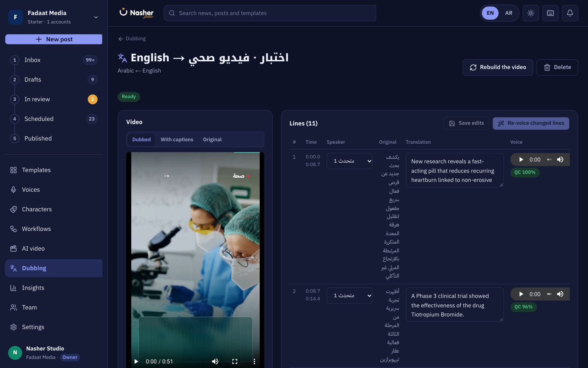Switch interface language to AR
The width and height of the screenshot is (588, 368).
click(x=509, y=13)
